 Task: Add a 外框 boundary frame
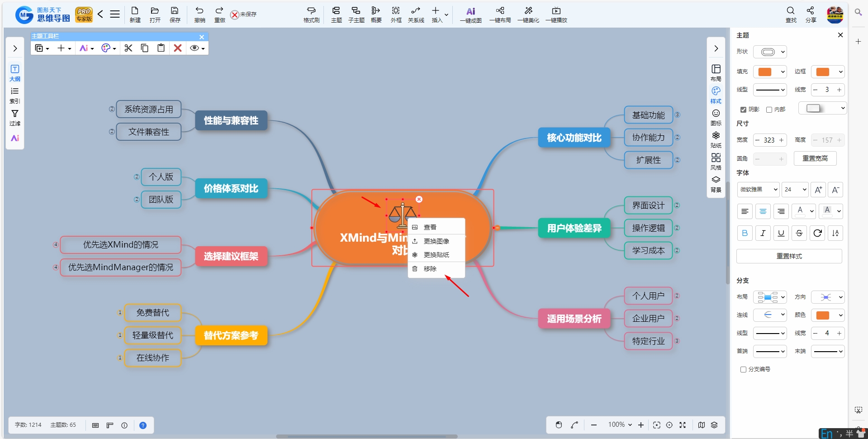coord(396,14)
